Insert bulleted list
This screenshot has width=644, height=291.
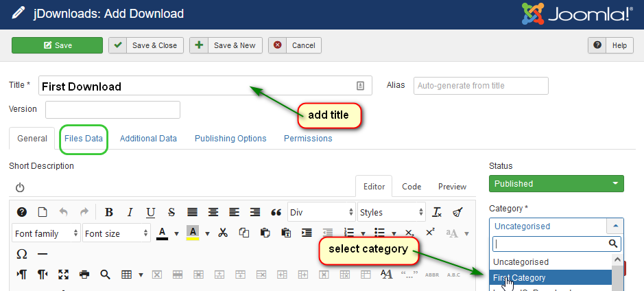(380, 233)
